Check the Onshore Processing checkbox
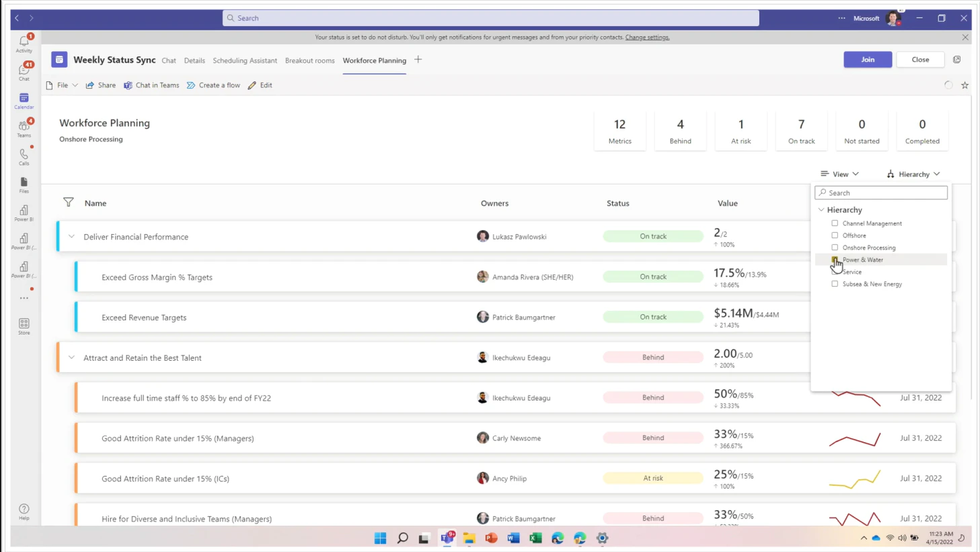Screen dimensions: 980x552 click(x=835, y=247)
